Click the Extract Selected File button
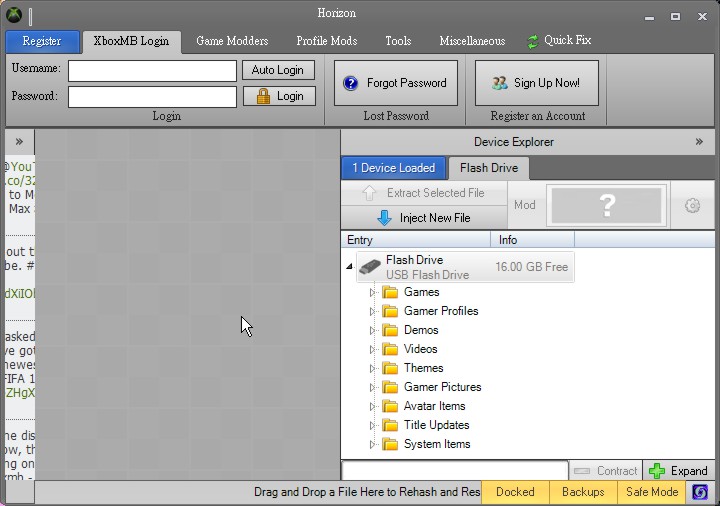The width and height of the screenshot is (720, 506). click(425, 193)
